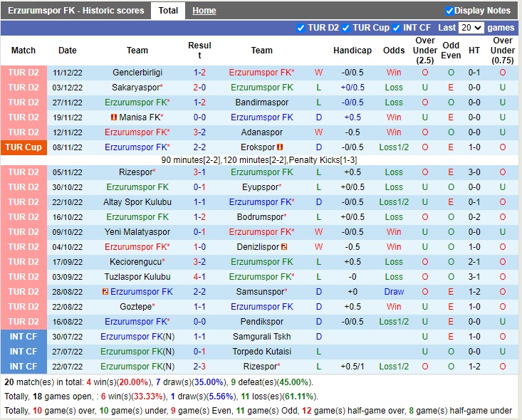Click the 3-1 result of the Rizespor match

(199, 172)
